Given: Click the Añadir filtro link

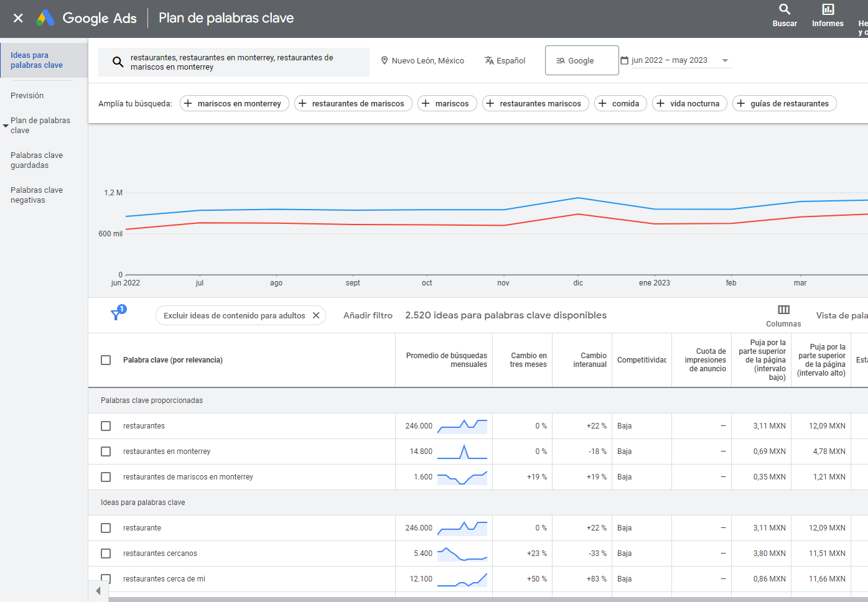Looking at the screenshot, I should 368,315.
